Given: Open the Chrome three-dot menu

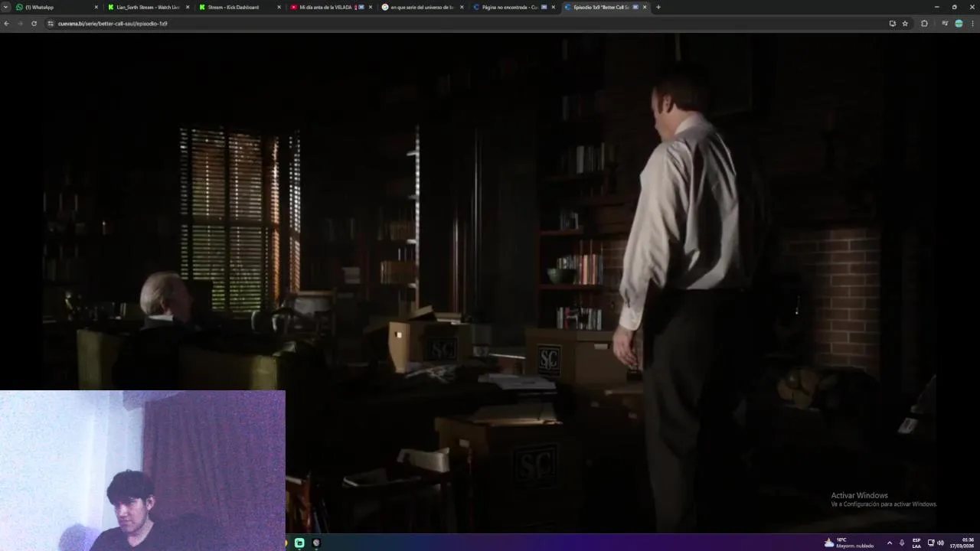Looking at the screenshot, I should pos(973,24).
